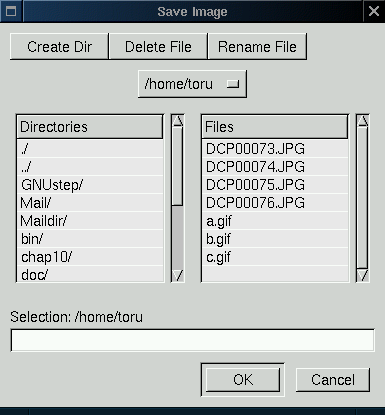Click the Files list scrollbar thumb
The height and width of the screenshot is (415, 385).
(x=363, y=198)
